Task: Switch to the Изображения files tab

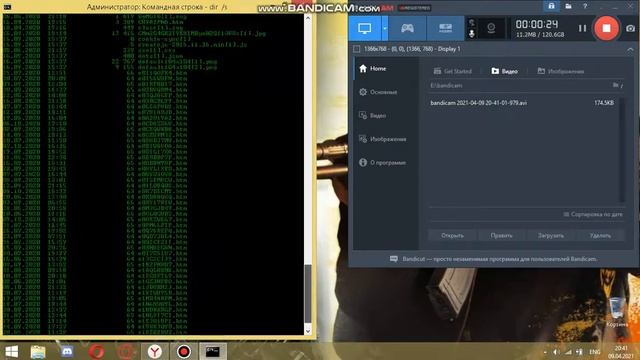Action: (560, 71)
